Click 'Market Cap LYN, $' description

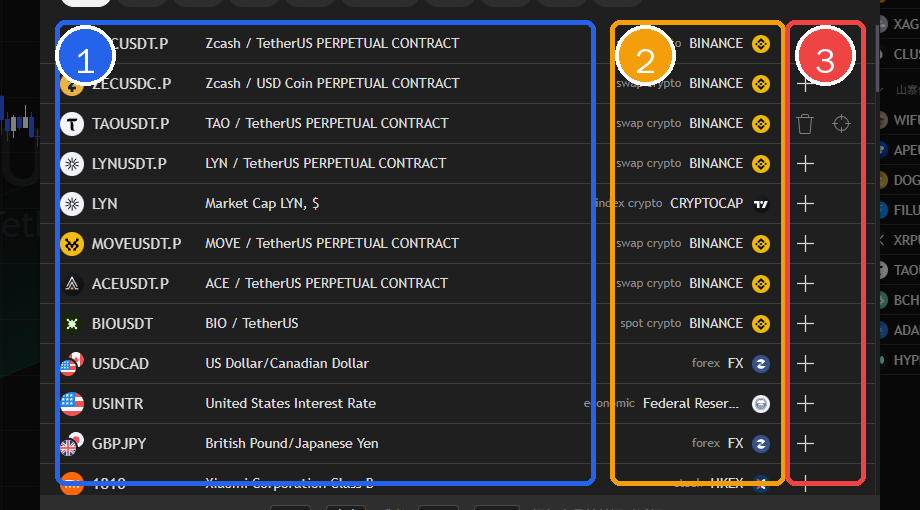(x=262, y=204)
